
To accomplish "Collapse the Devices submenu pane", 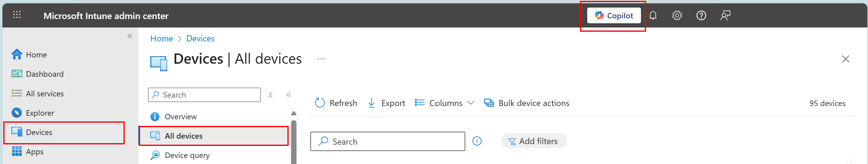I will coord(289,95).
